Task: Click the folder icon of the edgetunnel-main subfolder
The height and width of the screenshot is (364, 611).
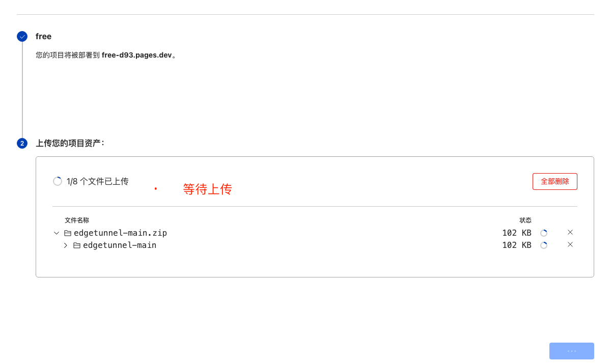Action: (77, 245)
